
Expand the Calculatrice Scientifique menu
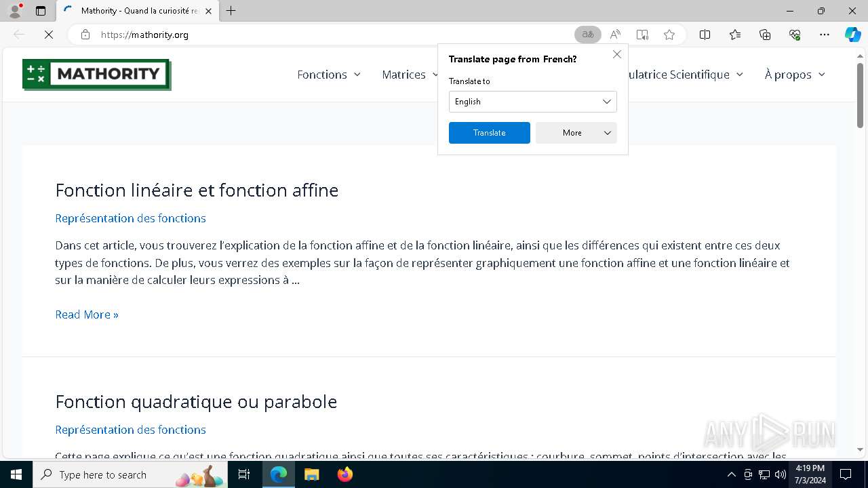coord(685,75)
